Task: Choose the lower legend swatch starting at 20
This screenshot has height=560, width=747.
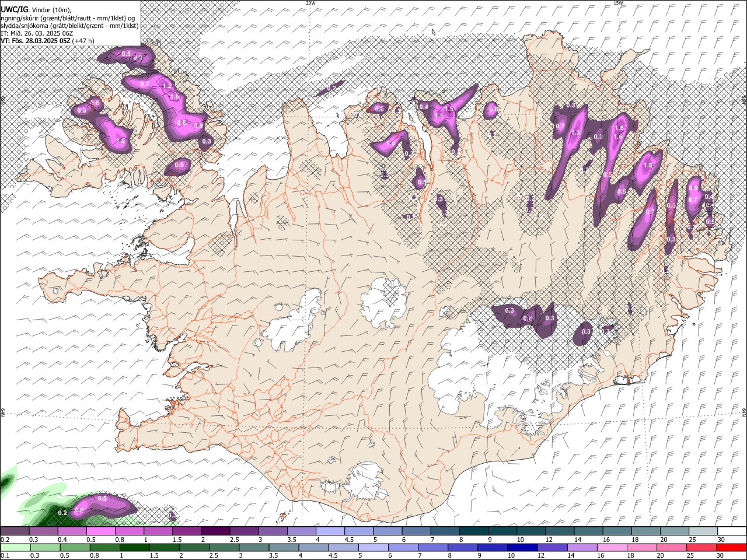Action: tap(671, 547)
